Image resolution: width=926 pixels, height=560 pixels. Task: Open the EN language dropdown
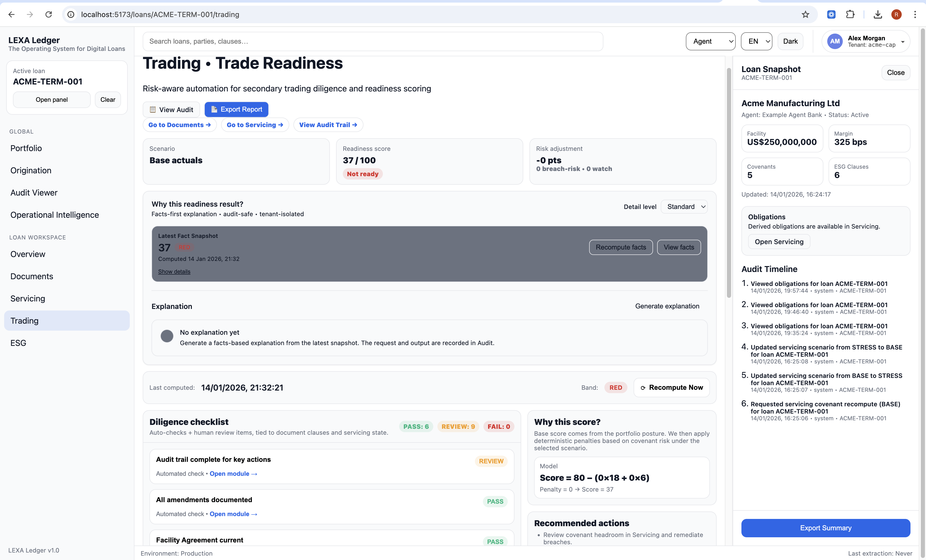[x=756, y=41]
